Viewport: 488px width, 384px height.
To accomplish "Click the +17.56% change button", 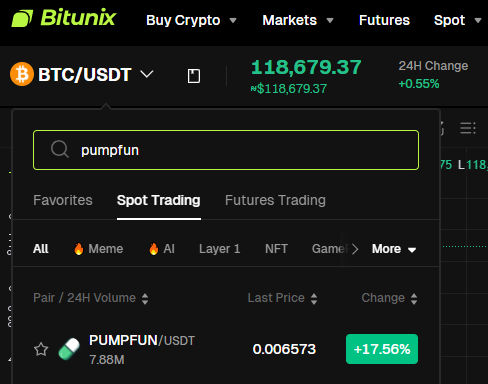I will [x=382, y=349].
